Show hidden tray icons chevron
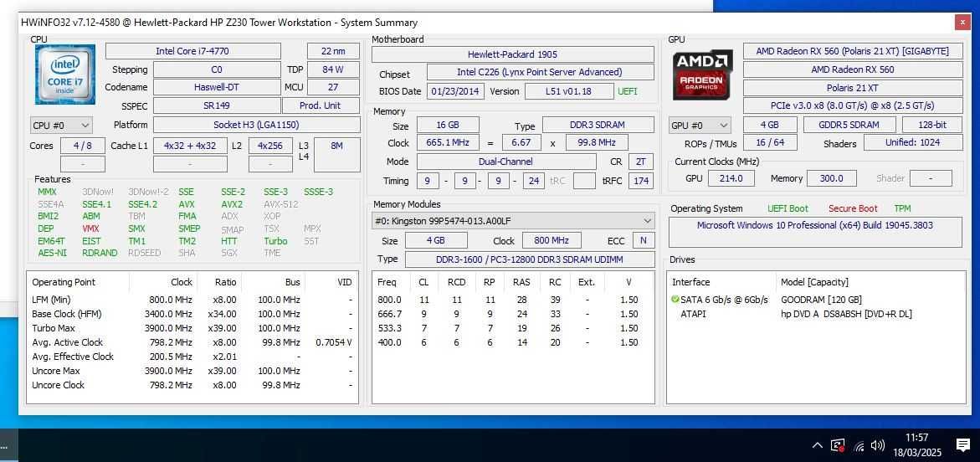980x462 pixels. (817, 446)
